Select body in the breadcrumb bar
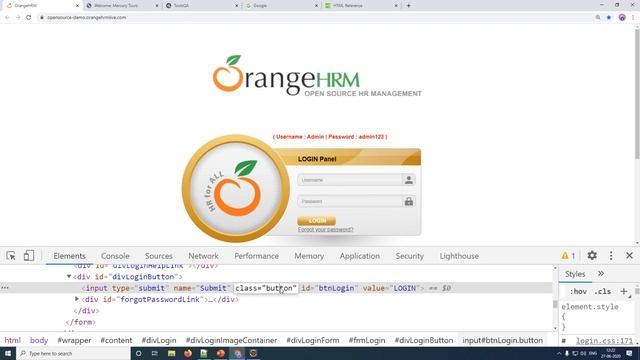The image size is (640, 360). coord(39,340)
